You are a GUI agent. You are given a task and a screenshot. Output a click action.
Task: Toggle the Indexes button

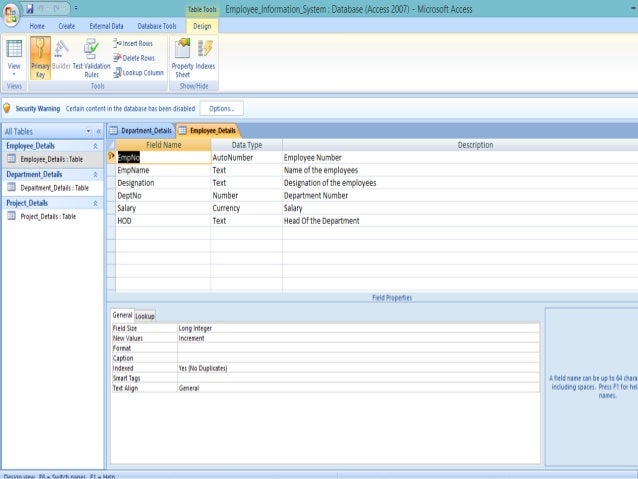[x=205, y=55]
